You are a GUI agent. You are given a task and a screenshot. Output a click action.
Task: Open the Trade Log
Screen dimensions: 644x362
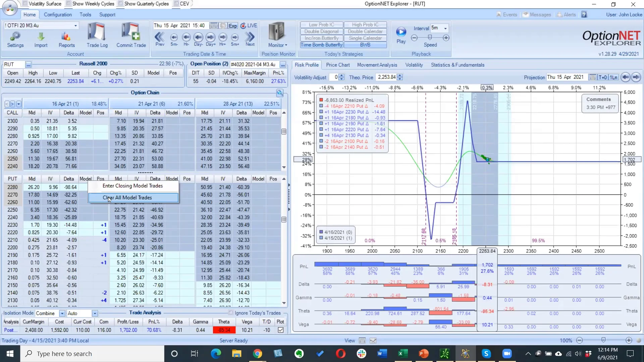pyautogui.click(x=97, y=35)
